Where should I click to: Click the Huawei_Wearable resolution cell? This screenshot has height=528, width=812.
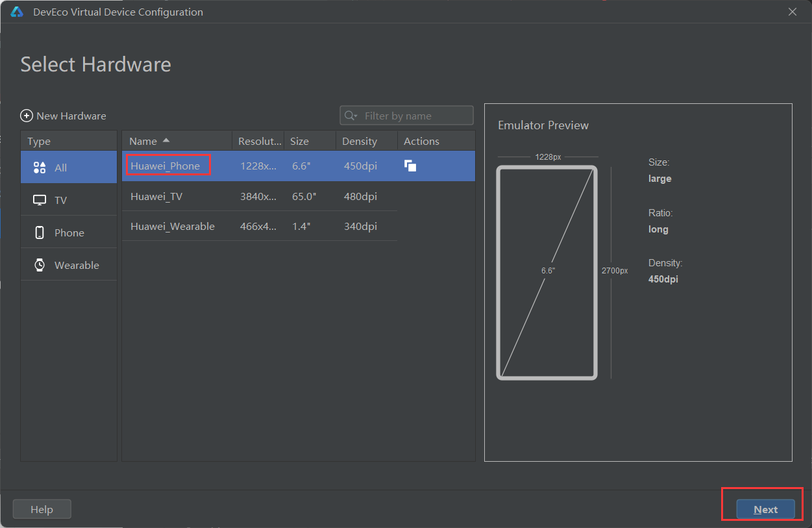pyautogui.click(x=258, y=226)
